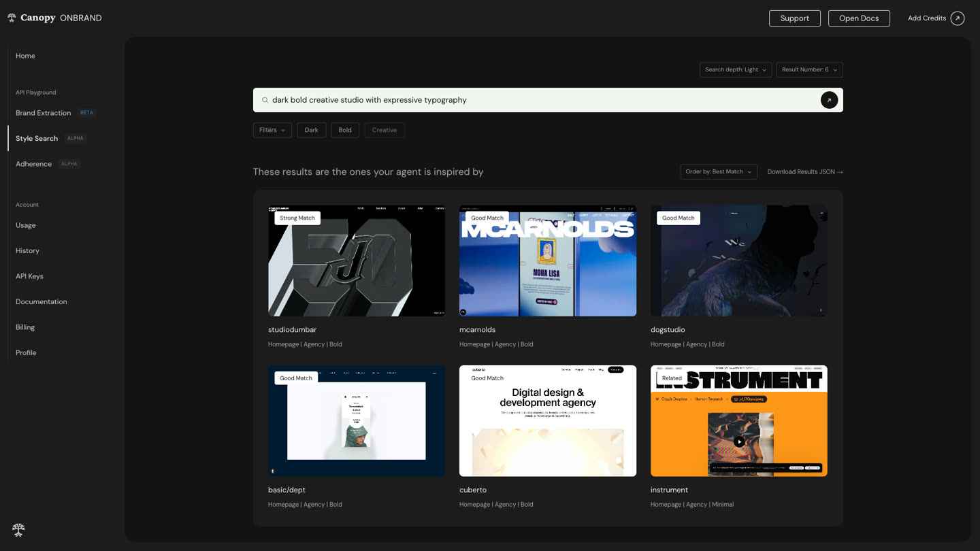
Task: Click the Strong Match badge on studiodumbar
Action: 297,218
